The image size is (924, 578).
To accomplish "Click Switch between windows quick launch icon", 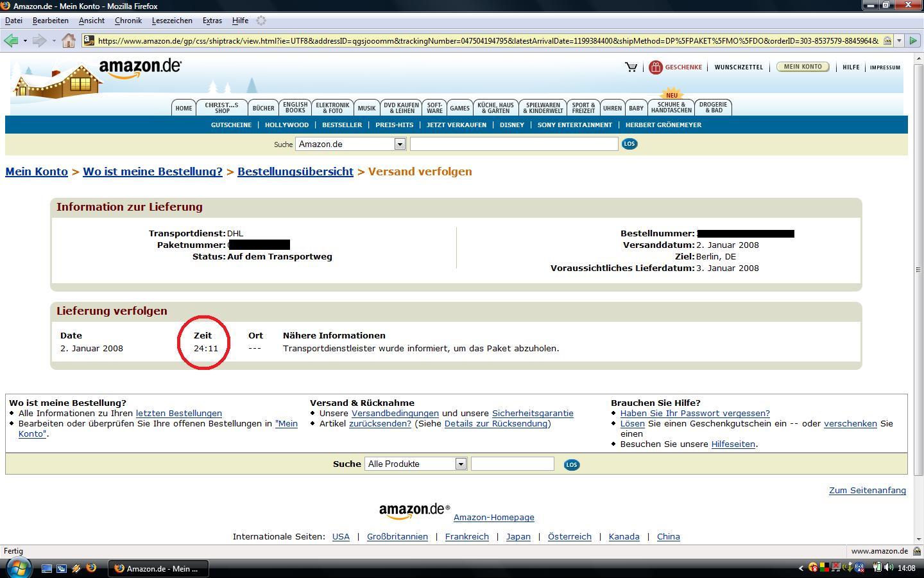I will click(x=62, y=568).
